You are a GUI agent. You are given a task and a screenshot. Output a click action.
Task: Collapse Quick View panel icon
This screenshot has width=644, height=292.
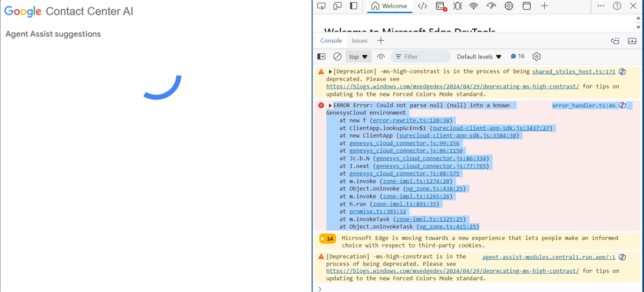[x=633, y=41]
